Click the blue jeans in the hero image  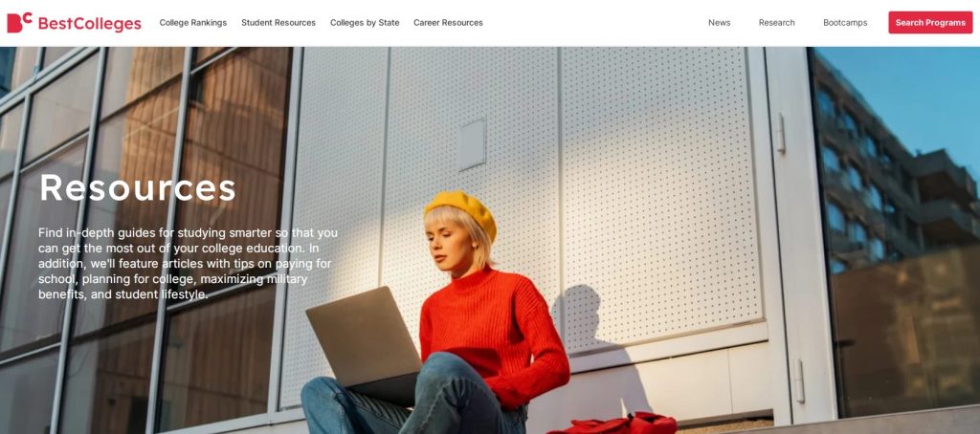pos(412,396)
